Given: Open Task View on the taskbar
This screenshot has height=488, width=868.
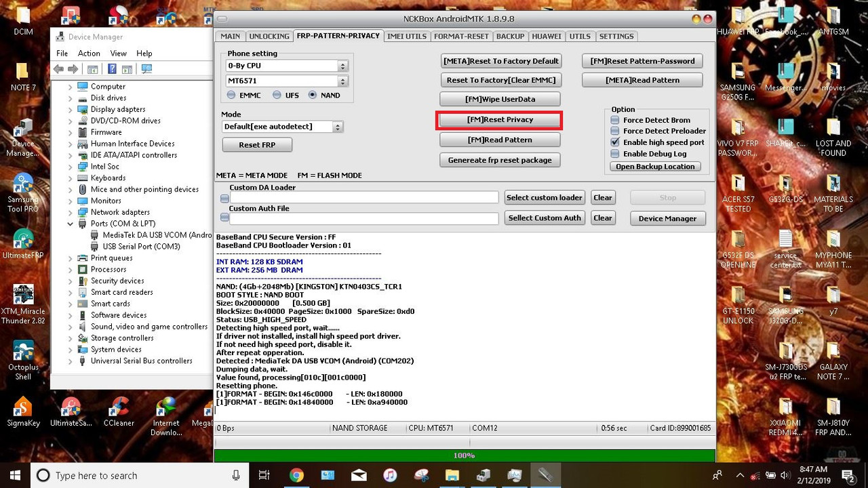Looking at the screenshot, I should click(264, 475).
